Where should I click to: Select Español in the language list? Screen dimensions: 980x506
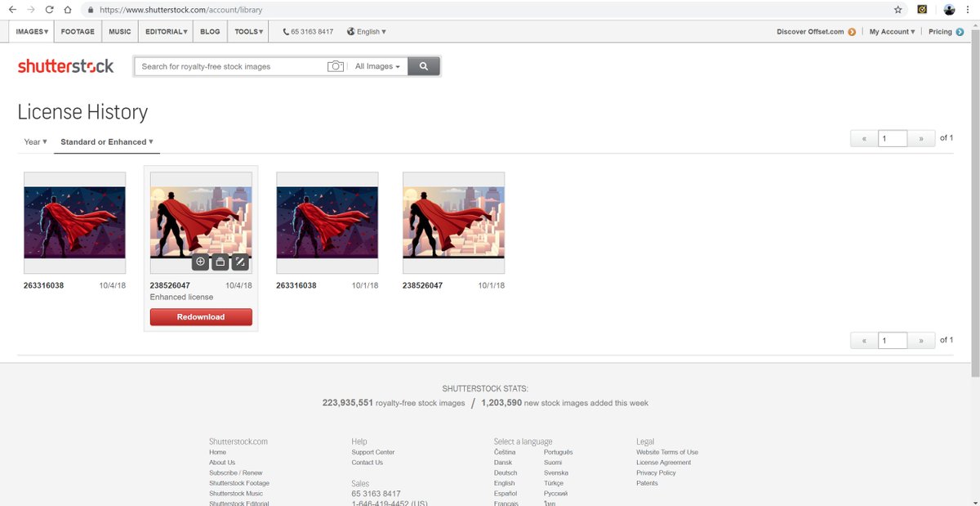point(506,494)
